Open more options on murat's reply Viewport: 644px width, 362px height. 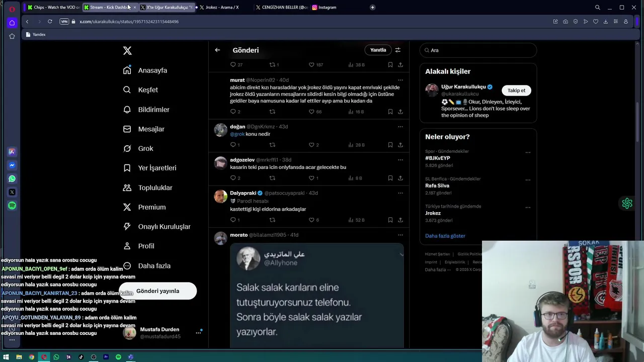coord(400,80)
